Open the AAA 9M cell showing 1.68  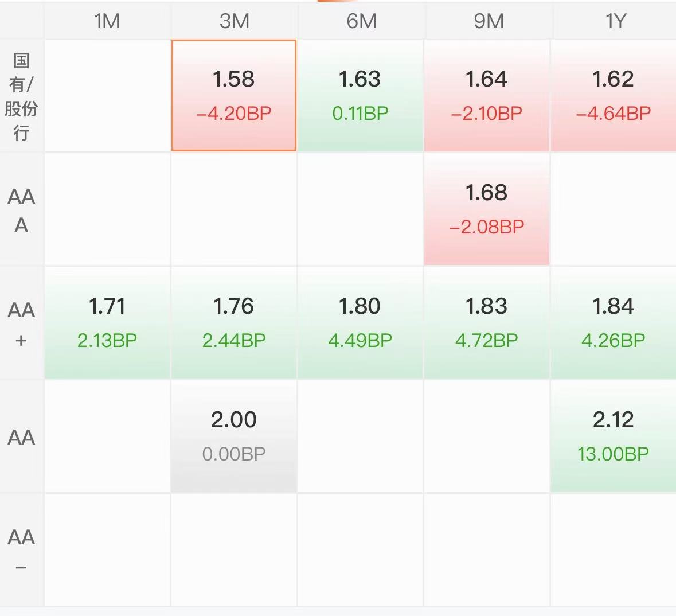[486, 209]
